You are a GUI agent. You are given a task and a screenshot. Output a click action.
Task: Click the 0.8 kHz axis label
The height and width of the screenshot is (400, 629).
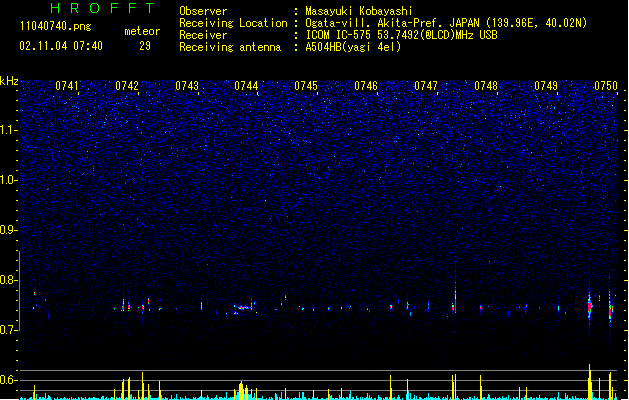coord(8,280)
